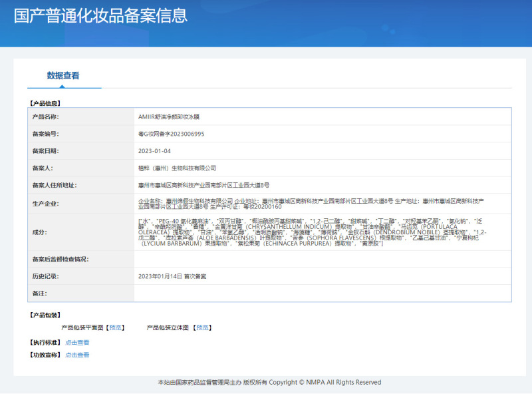Click the page title 国产普通化妆品备案信息
Viewport: 532px width, 396px height.
point(100,16)
